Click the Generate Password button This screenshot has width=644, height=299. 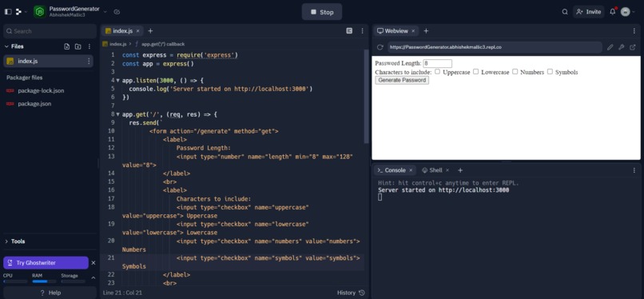(x=402, y=81)
